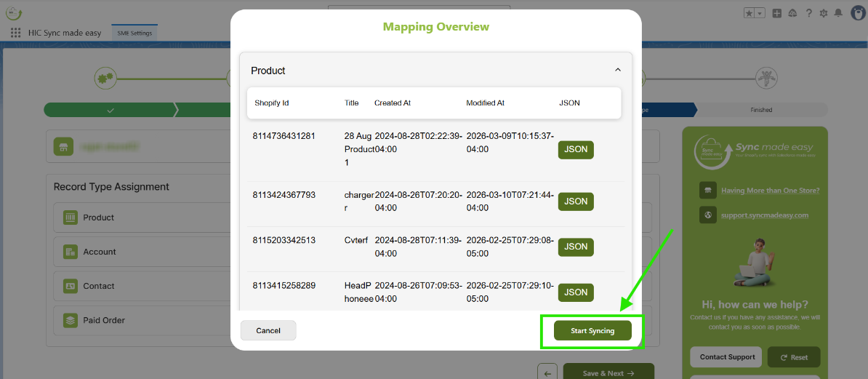
Task: Click the favorites star icon
Action: [x=749, y=13]
